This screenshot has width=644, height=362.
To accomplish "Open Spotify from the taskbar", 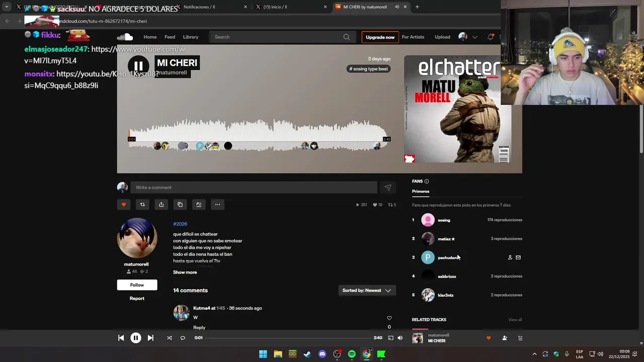I will (352, 354).
